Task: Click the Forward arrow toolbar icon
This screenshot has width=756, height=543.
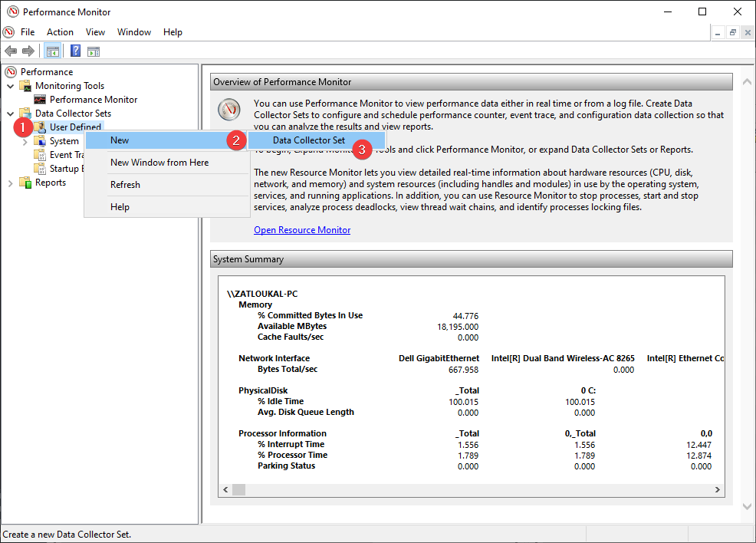Action: click(28, 51)
